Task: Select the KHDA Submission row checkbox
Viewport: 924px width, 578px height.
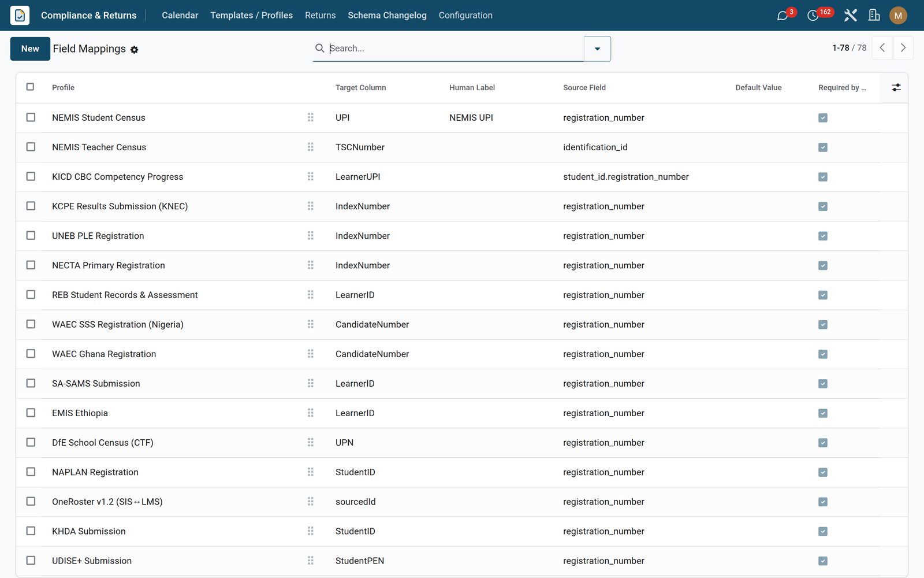Action: pos(31,531)
